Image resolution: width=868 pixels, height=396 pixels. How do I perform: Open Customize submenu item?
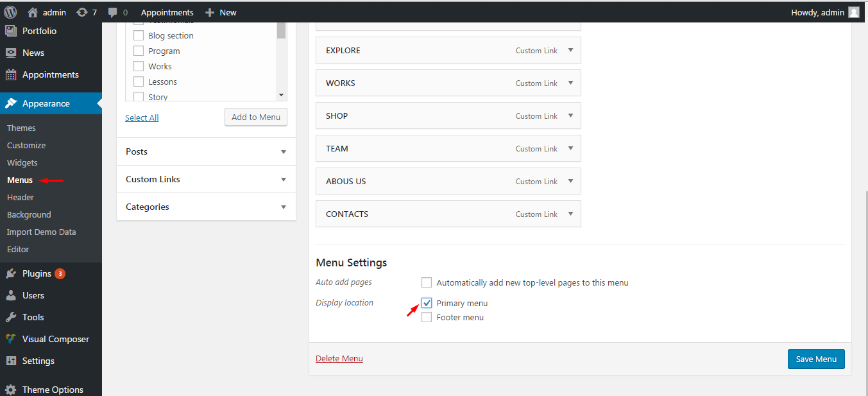(x=26, y=146)
